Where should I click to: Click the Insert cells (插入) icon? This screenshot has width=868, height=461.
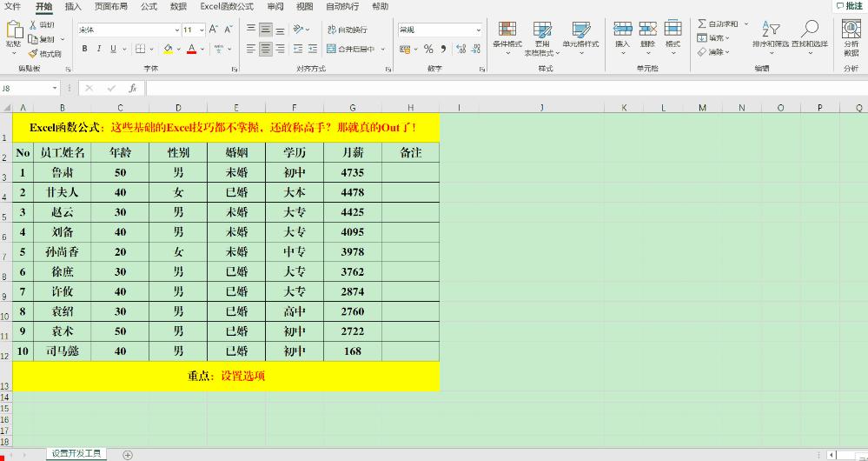[623, 30]
